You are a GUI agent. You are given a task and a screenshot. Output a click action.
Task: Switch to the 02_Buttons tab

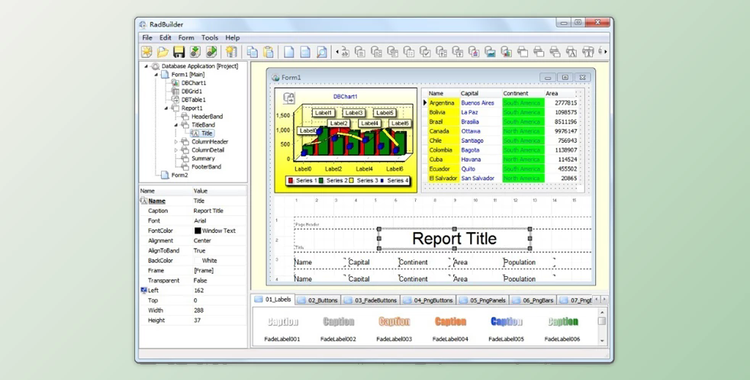click(x=318, y=301)
